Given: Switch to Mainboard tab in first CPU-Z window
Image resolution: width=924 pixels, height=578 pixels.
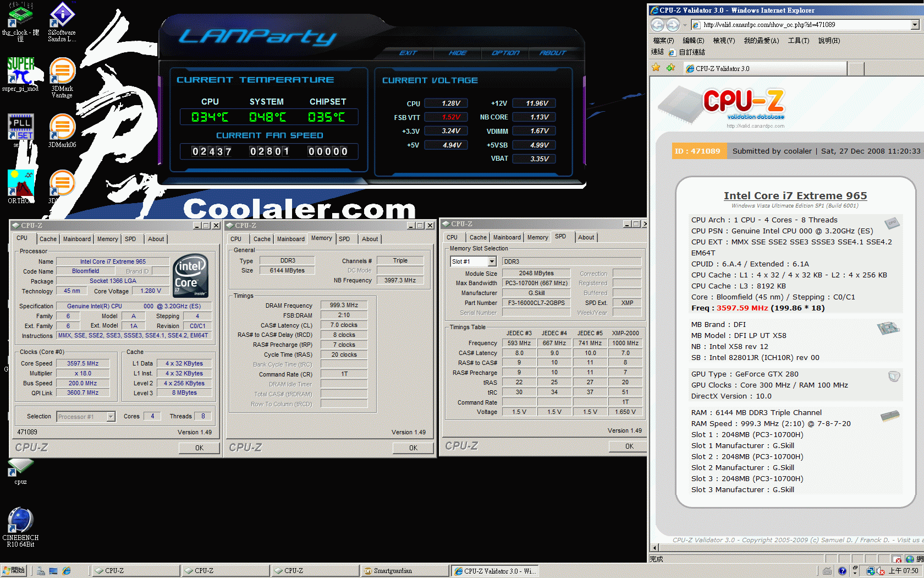Looking at the screenshot, I should point(77,239).
